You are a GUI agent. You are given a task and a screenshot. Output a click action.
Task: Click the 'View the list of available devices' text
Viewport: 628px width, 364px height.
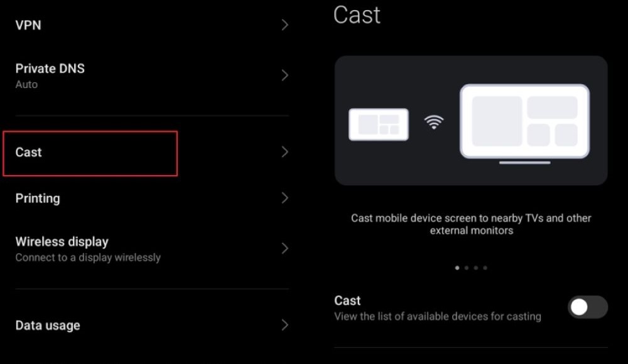click(438, 316)
